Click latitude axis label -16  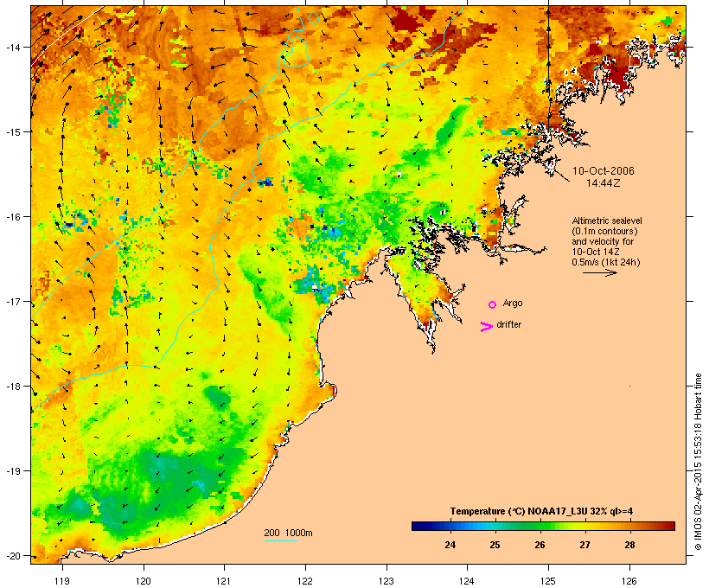[x=12, y=217]
